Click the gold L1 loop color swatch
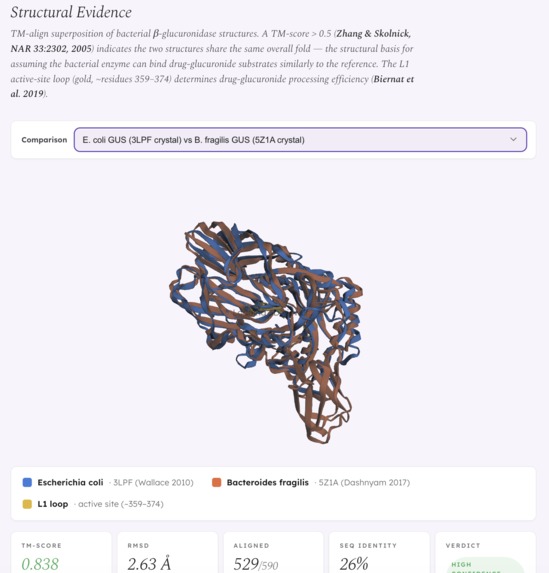This screenshot has height=573, width=549. pyautogui.click(x=27, y=504)
